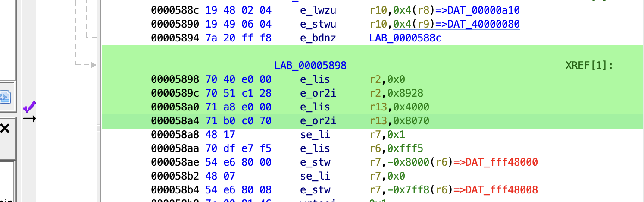The image size is (644, 202).
Task: Click the bytes 7a 20 ff f8
Action: point(238,38)
